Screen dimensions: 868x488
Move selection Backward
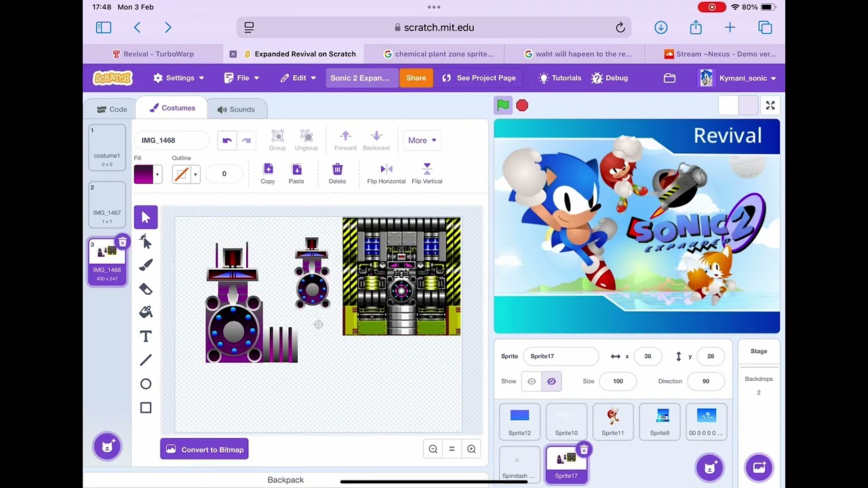376,140
